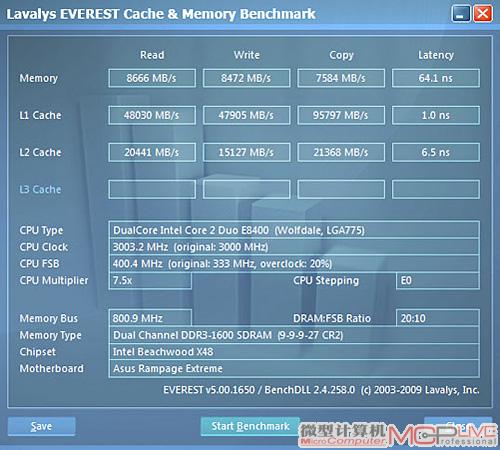Viewport: 500px width, 450px height.
Task: Click the CPU Clock 3003.2 MHz field
Action: (x=294, y=247)
